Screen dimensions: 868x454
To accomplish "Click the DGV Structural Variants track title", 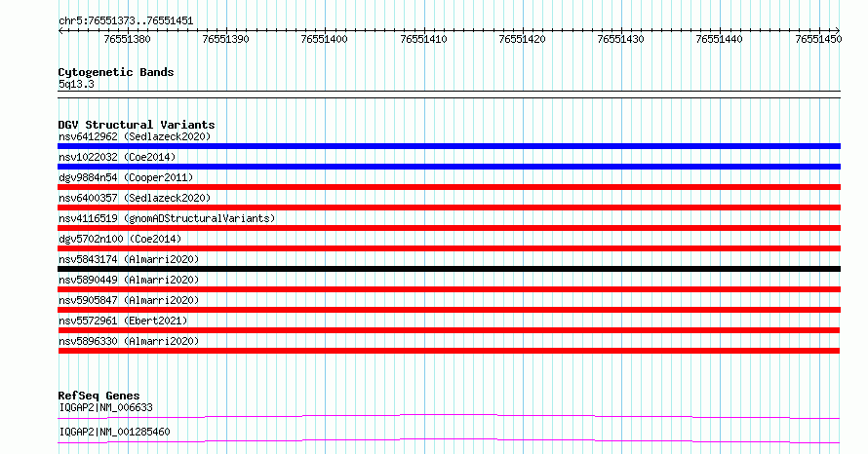I will click(137, 125).
